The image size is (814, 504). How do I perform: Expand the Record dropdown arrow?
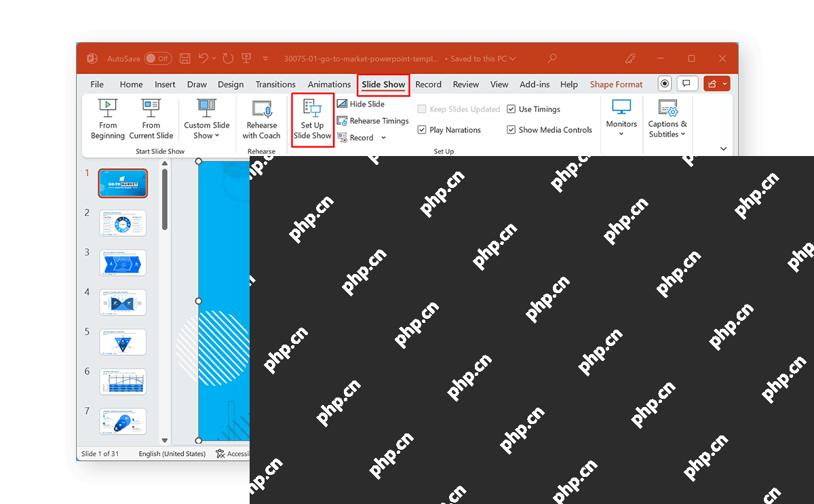(383, 138)
